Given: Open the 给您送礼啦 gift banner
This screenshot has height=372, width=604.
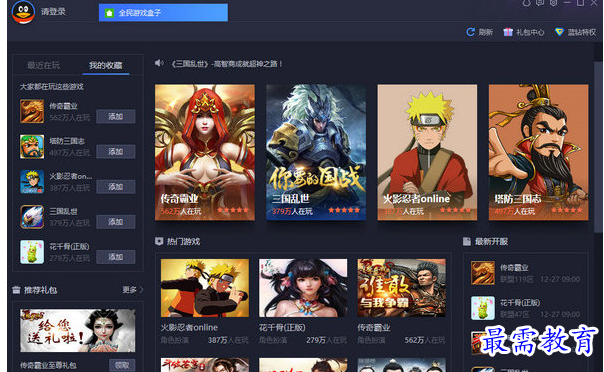Looking at the screenshot, I should tap(77, 330).
